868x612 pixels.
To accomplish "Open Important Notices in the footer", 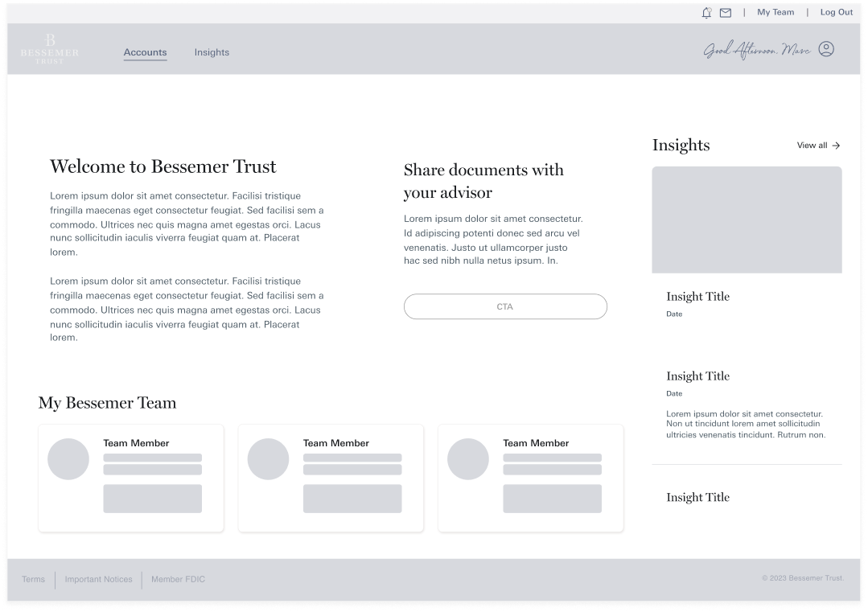I will tap(98, 579).
